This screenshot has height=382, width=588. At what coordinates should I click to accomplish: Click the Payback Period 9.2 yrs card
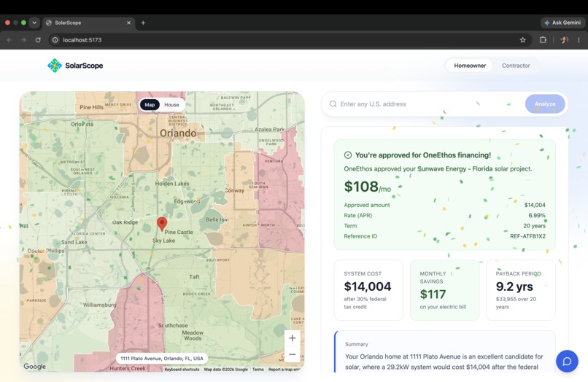pos(520,290)
